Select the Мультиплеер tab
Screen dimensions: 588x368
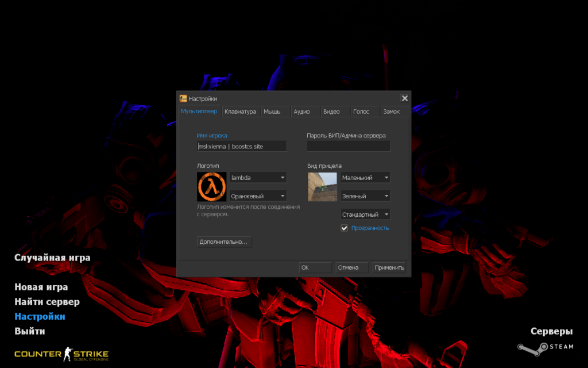[200, 111]
